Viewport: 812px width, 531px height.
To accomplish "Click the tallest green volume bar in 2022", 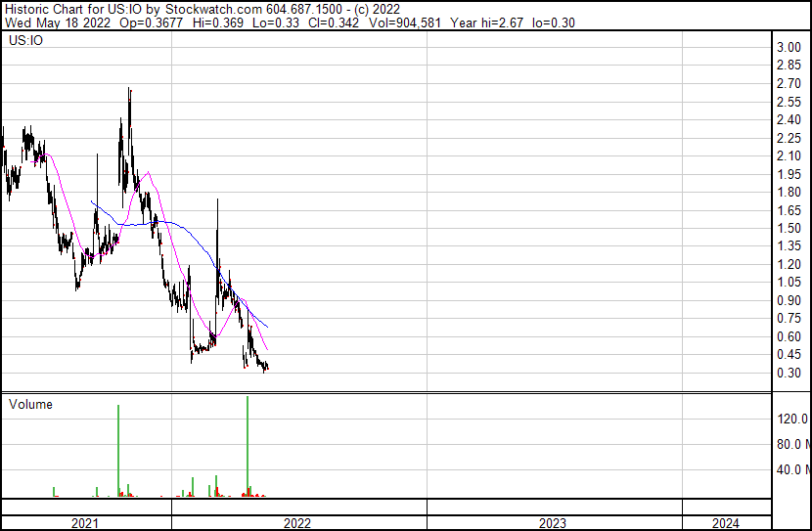I will pyautogui.click(x=248, y=446).
